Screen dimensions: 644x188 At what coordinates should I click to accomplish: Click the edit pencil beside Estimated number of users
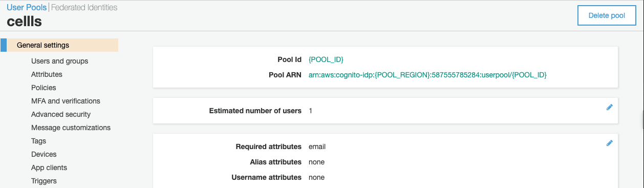(609, 107)
